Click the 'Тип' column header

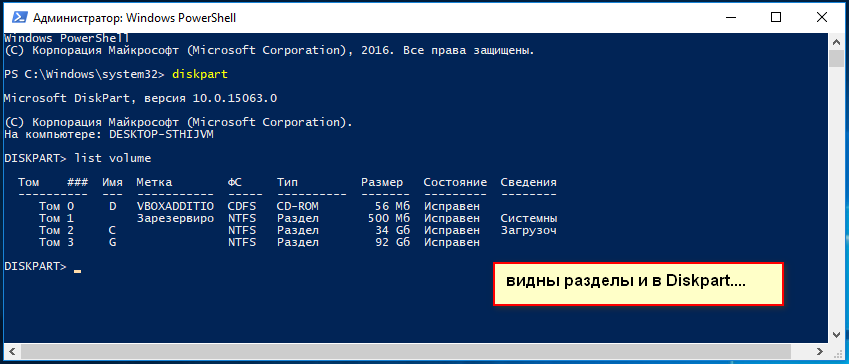(x=287, y=183)
